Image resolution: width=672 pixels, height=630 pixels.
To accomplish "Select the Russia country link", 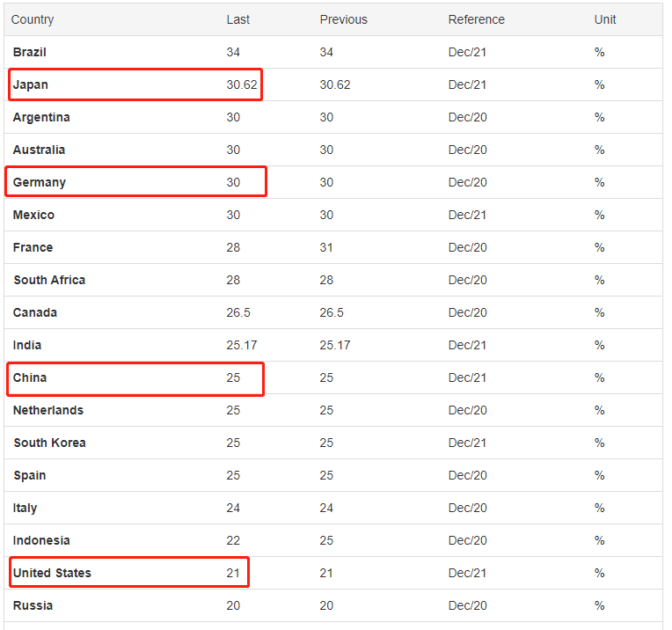I will tap(33, 606).
